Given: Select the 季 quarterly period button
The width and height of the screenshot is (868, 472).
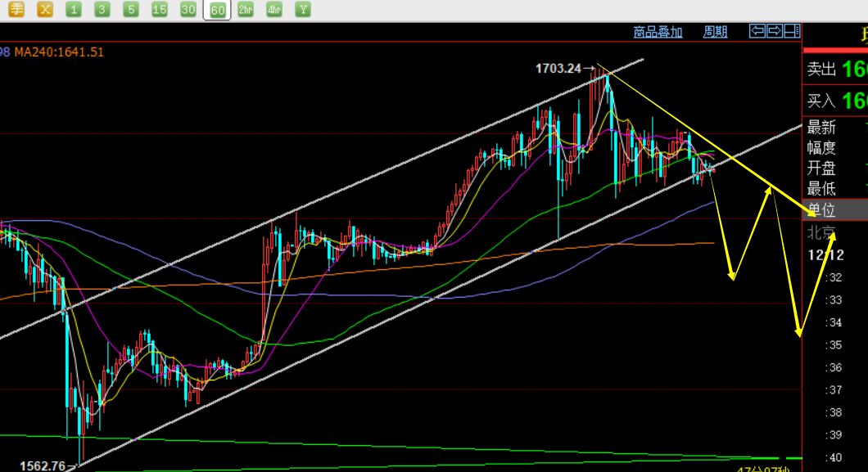Looking at the screenshot, I should [x=16, y=9].
